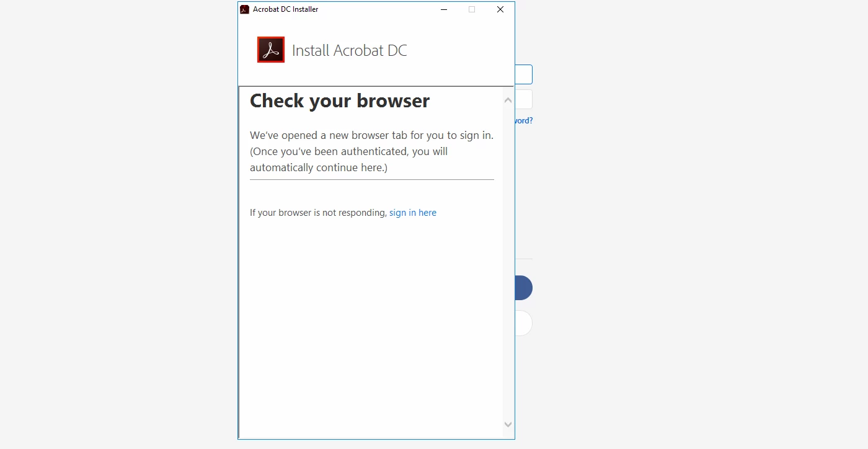Click the red Acrobat logo beside Install Acrobat DC

point(271,50)
